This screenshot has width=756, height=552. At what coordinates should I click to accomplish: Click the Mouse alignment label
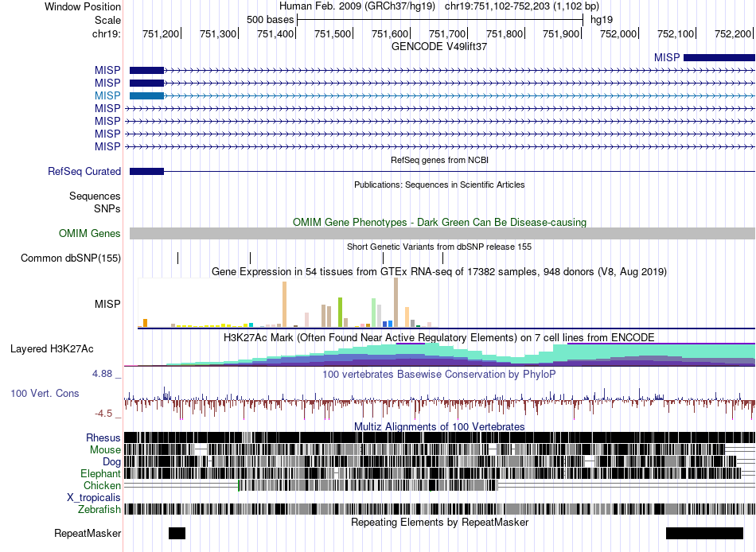point(105,450)
